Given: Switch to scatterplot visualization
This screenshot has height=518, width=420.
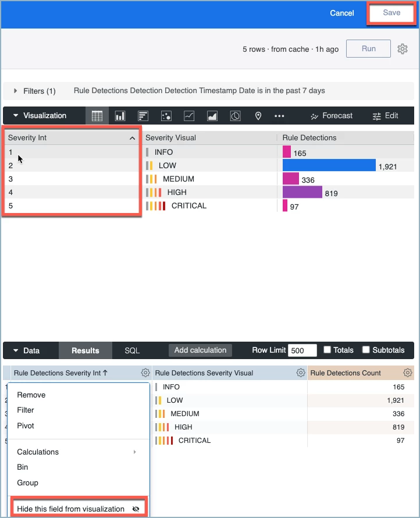Looking at the screenshot, I should click(166, 116).
